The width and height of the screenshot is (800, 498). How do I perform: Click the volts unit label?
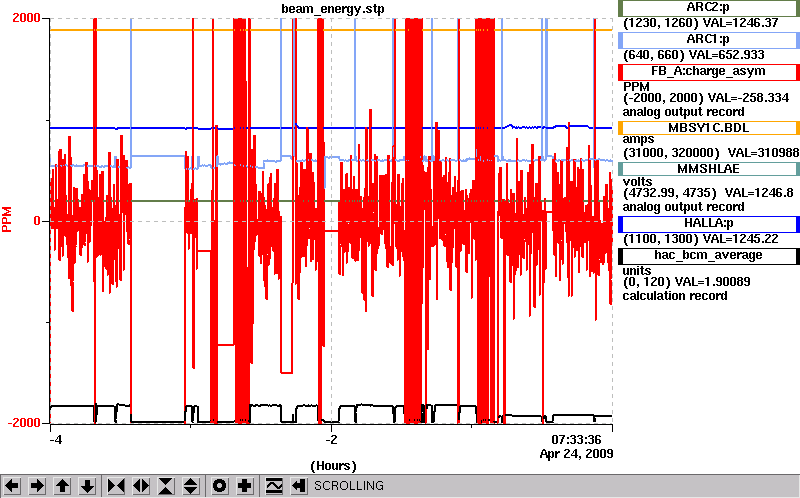(637, 182)
